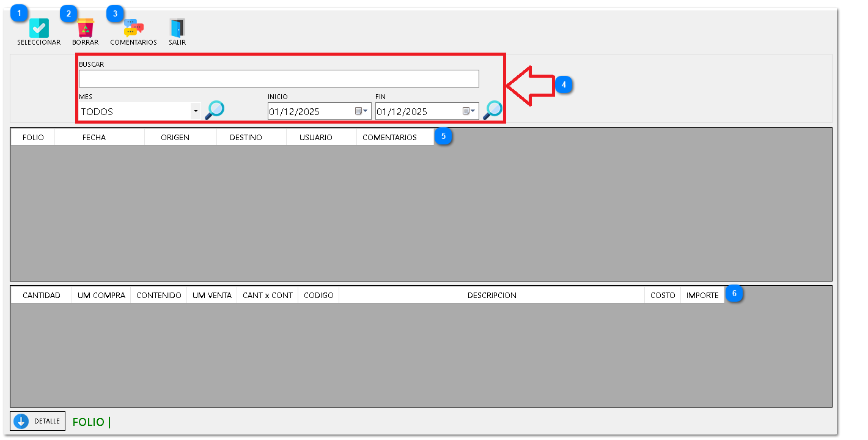Click the IMPORTE column header
The height and width of the screenshot is (440, 868).
(x=702, y=295)
